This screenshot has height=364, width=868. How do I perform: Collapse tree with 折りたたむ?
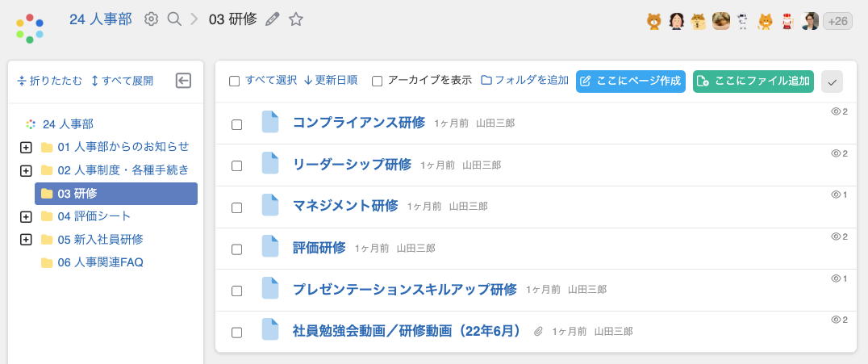pos(50,81)
